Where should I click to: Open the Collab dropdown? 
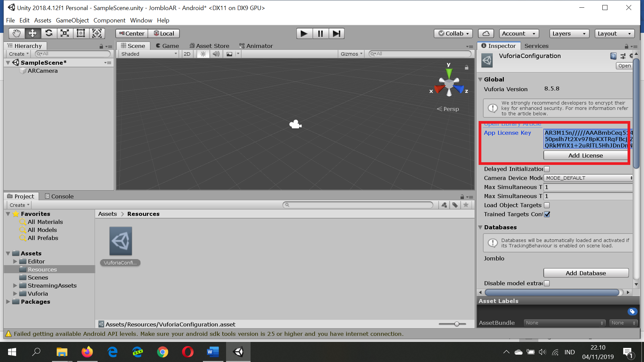[453, 34]
